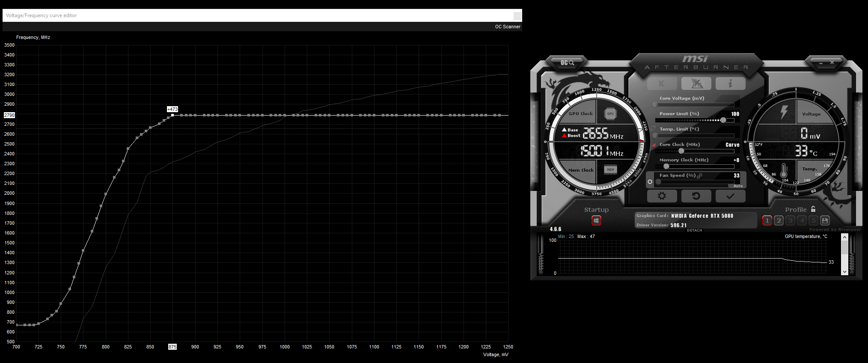Click the 33 °C temperature readout
Screen dimensions: 868x363
point(806,151)
